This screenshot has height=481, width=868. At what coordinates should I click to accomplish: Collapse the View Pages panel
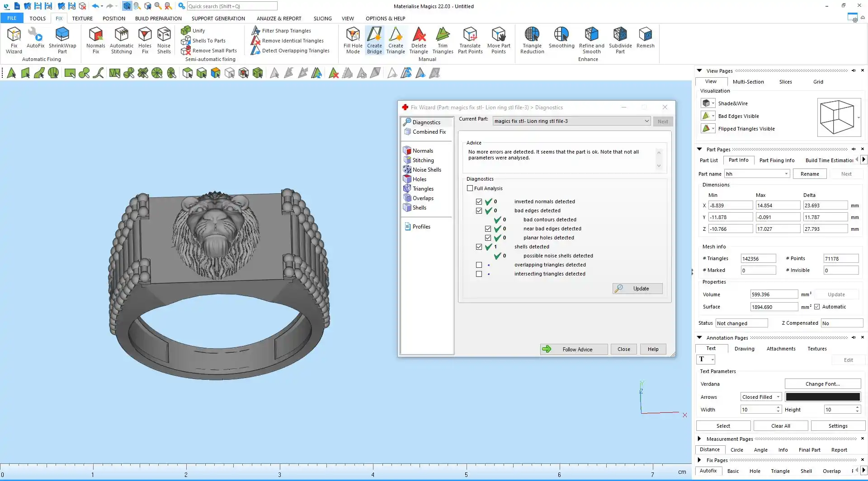[x=699, y=70]
